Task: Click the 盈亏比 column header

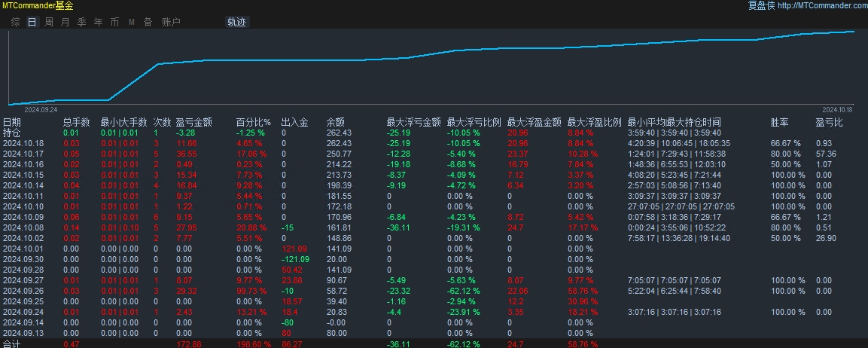Action: [x=830, y=122]
